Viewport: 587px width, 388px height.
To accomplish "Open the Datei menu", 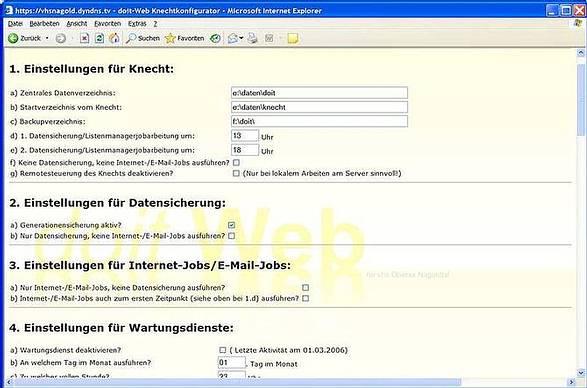I will pos(15,24).
